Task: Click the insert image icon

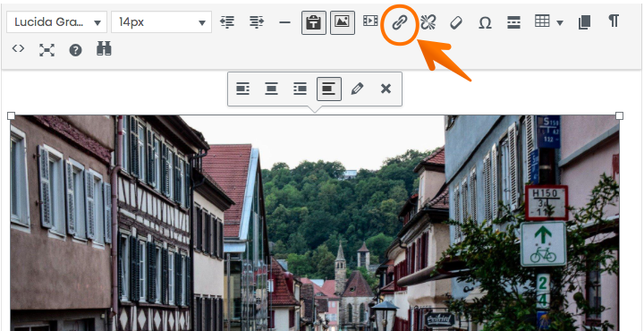Action: click(343, 22)
